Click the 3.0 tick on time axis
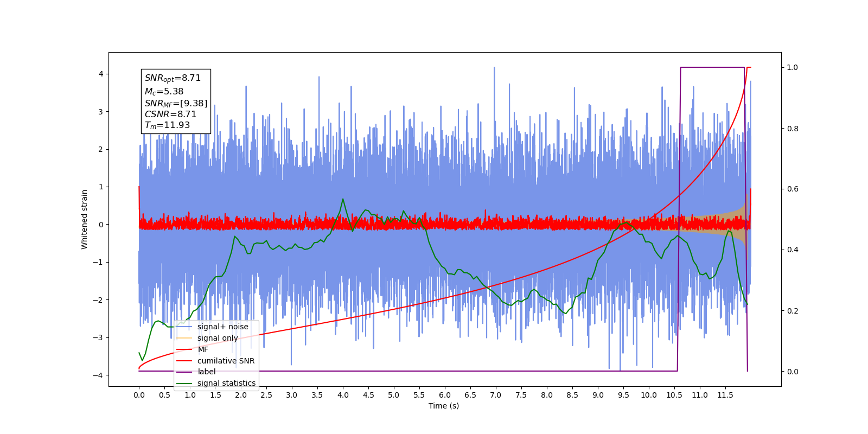The image size is (868, 434). pos(292,395)
